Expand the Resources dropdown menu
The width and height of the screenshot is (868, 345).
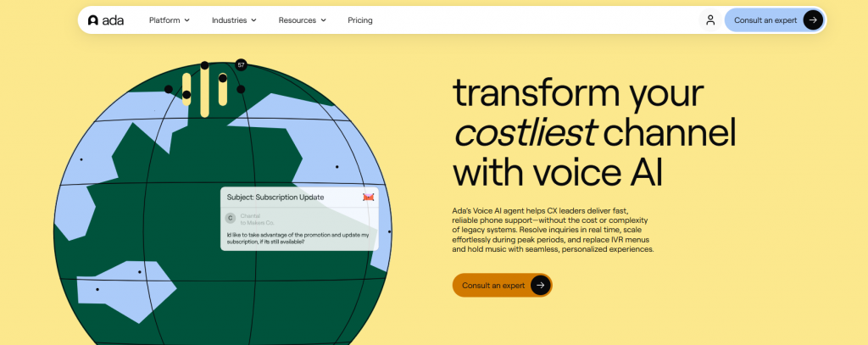click(x=303, y=20)
